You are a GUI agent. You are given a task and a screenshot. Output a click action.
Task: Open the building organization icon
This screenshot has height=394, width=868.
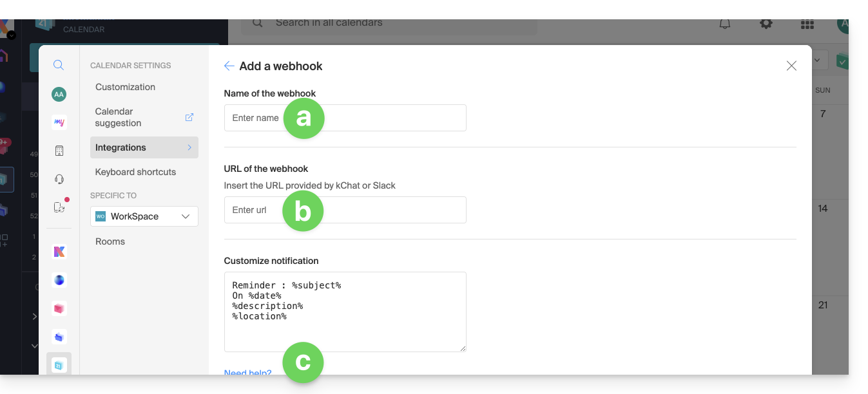[x=59, y=151]
